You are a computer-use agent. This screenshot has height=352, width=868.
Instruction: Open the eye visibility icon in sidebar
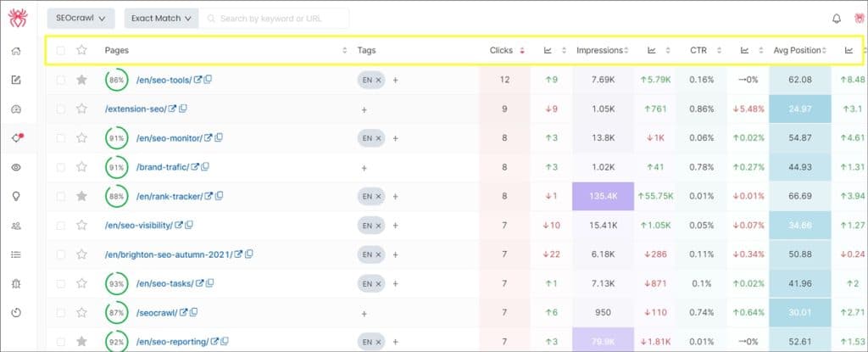[16, 167]
